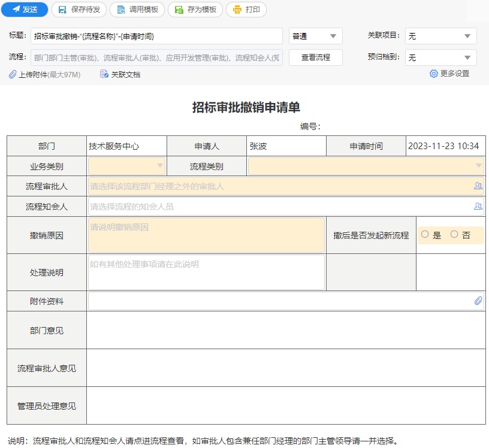Click the 发送 button

(x=25, y=10)
